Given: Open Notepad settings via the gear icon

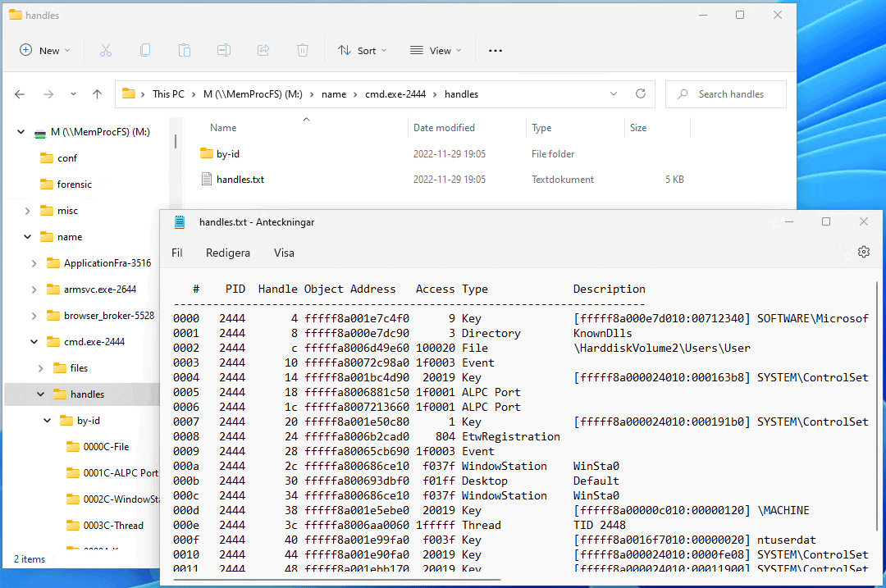Looking at the screenshot, I should [x=863, y=252].
